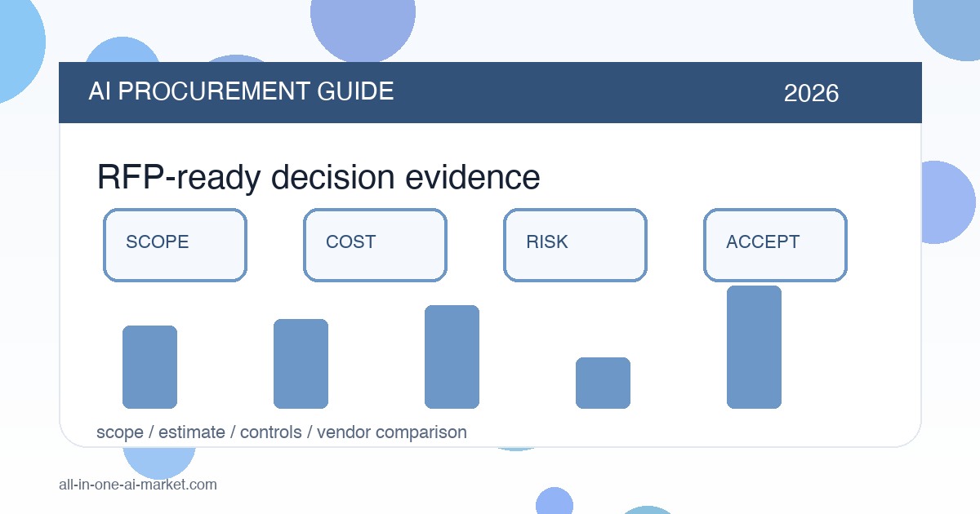This screenshot has height=514, width=980.
Task: Choose the ACCEPT box
Action: pyautogui.click(x=775, y=245)
